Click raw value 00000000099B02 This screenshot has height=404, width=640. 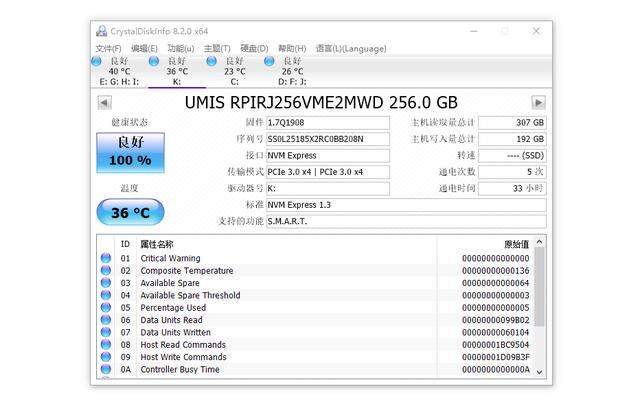click(x=496, y=320)
